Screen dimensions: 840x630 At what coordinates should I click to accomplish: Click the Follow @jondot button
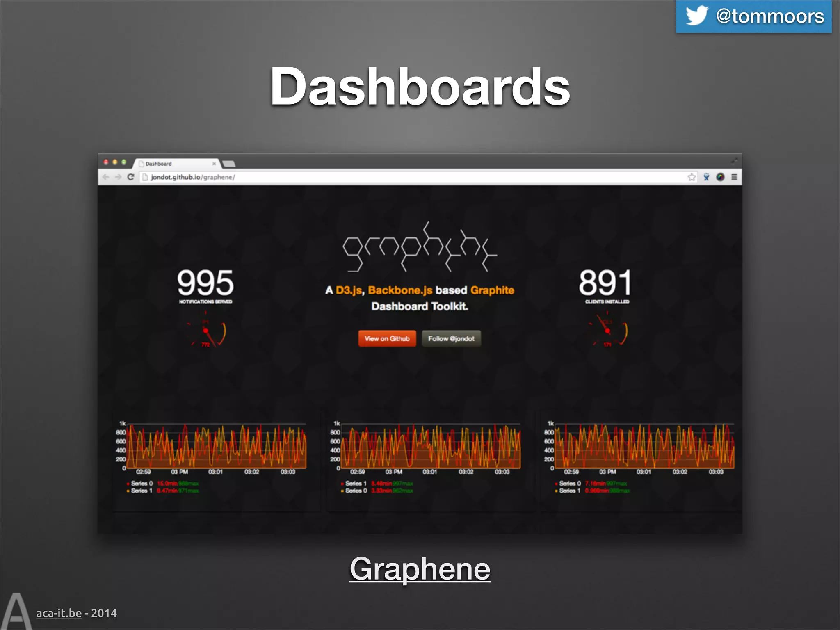pos(451,338)
